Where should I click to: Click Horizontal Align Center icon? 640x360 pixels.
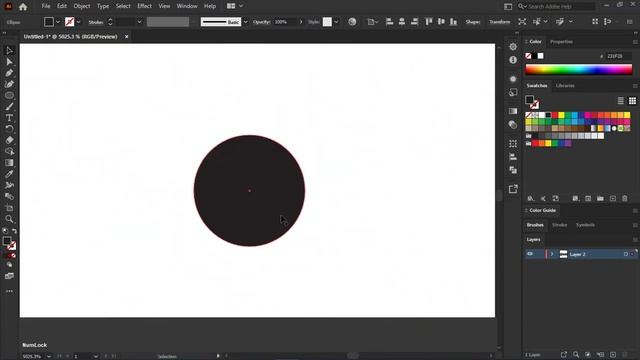(x=402, y=22)
